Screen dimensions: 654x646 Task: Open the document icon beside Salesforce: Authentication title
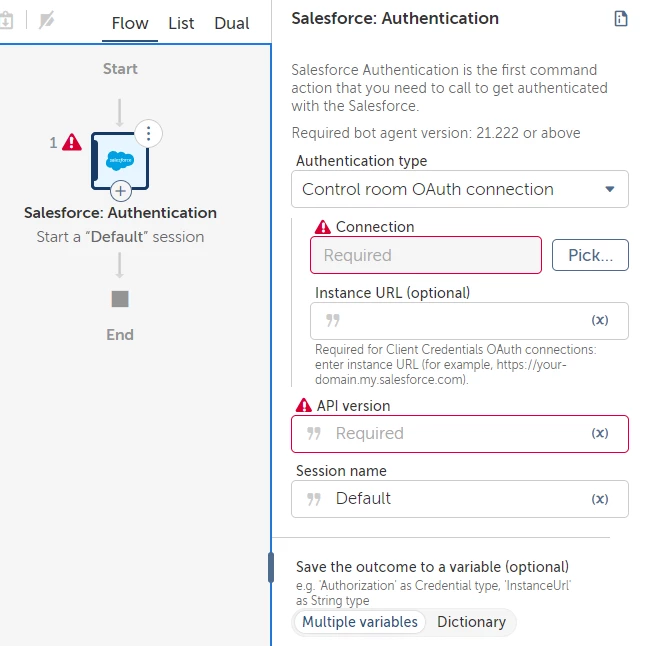point(621,19)
